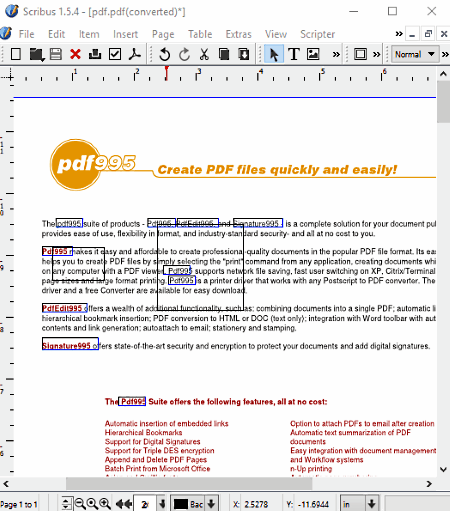Open the Item menu
The height and width of the screenshot is (511, 450).
click(89, 34)
